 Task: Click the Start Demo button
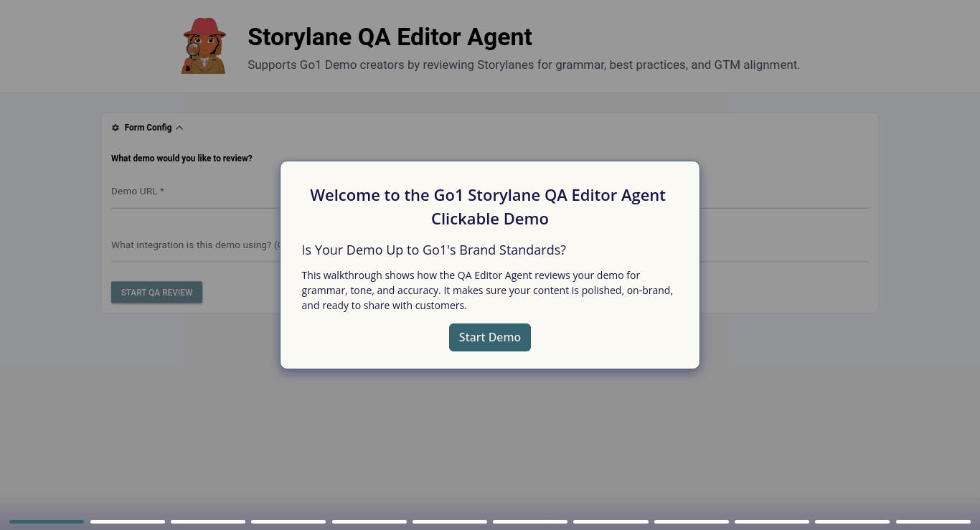tap(490, 338)
